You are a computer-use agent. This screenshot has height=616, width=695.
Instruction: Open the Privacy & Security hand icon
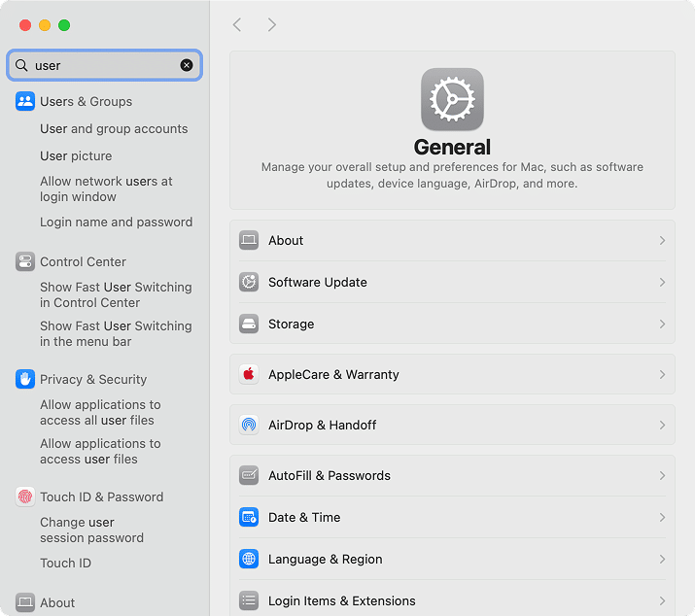tap(25, 379)
